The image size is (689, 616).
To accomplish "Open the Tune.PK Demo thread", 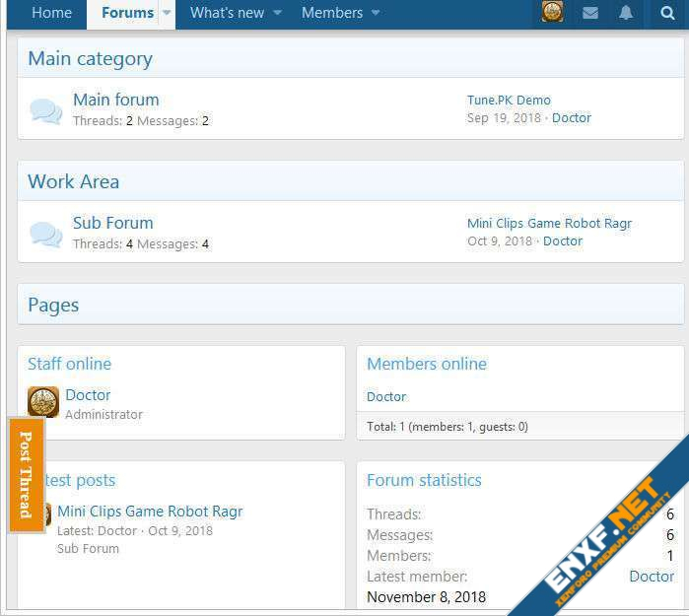I will click(509, 100).
